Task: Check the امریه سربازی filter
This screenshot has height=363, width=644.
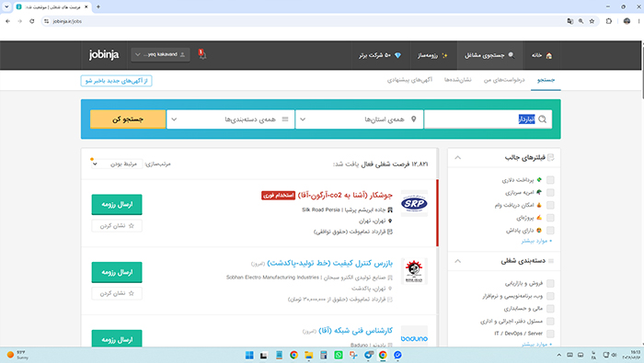Action: (x=550, y=192)
